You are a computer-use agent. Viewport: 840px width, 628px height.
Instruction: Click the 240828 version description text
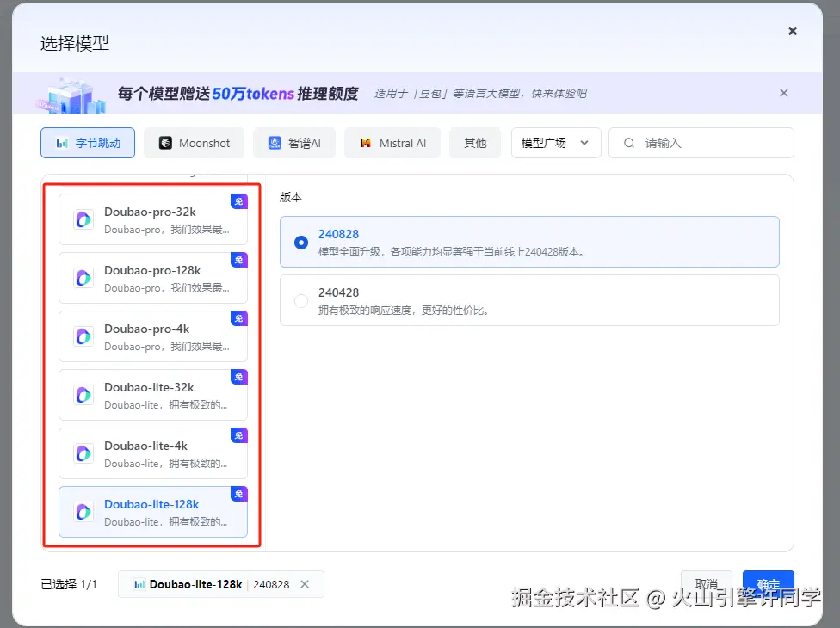point(451,251)
